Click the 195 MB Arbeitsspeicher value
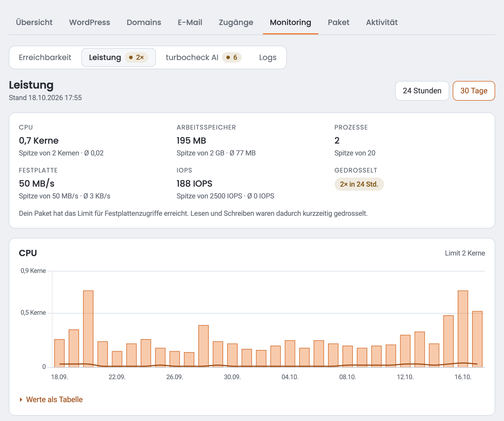 click(x=191, y=140)
